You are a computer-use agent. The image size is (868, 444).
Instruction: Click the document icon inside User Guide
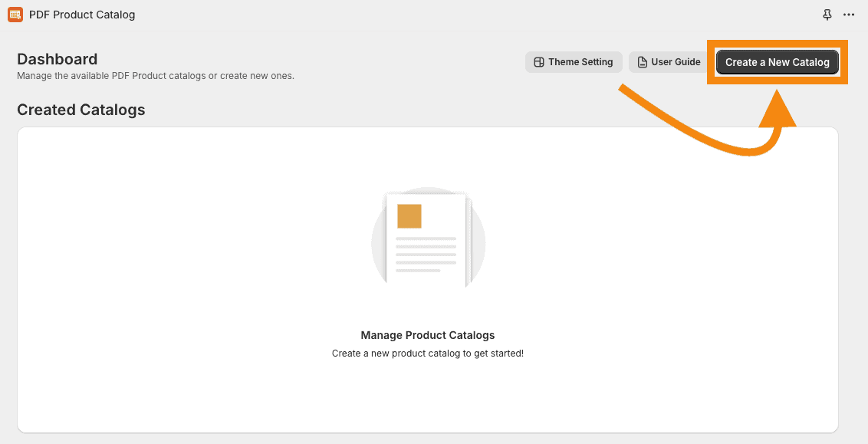pos(643,62)
